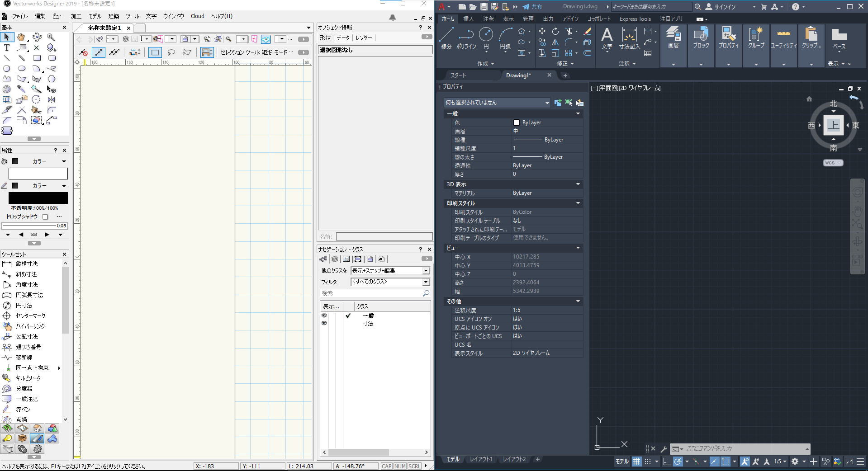Switch to the AutoCAD 挿入 ribbon tab

click(468, 19)
